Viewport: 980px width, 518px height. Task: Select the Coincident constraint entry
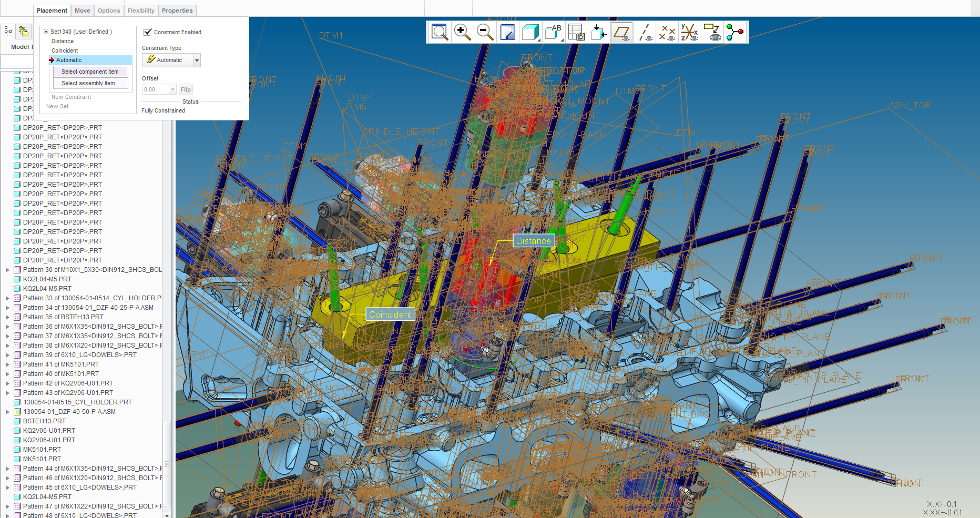pos(65,50)
